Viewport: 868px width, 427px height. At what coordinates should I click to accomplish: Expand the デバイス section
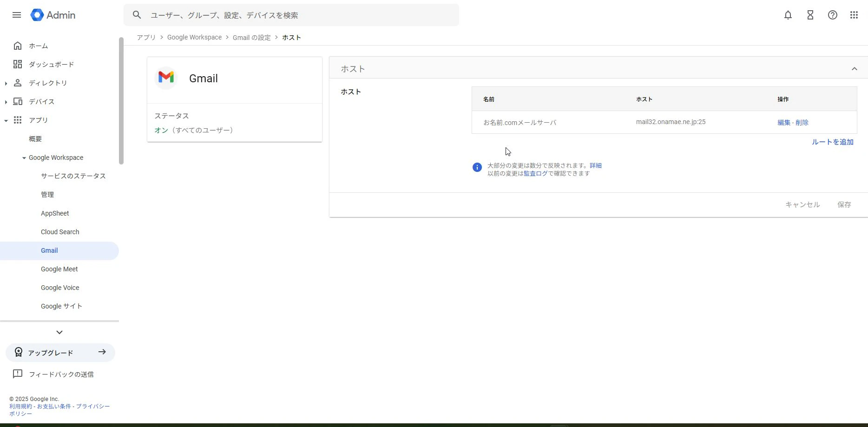tap(6, 102)
